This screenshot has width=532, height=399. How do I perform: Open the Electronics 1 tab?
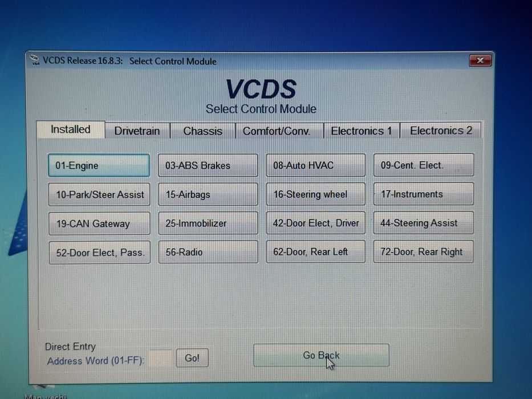point(362,131)
